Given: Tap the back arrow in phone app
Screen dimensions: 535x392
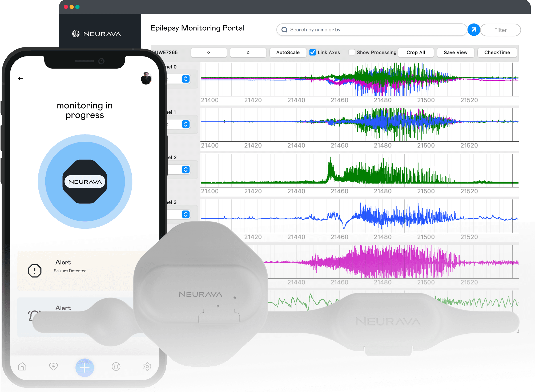Looking at the screenshot, I should pos(21,78).
